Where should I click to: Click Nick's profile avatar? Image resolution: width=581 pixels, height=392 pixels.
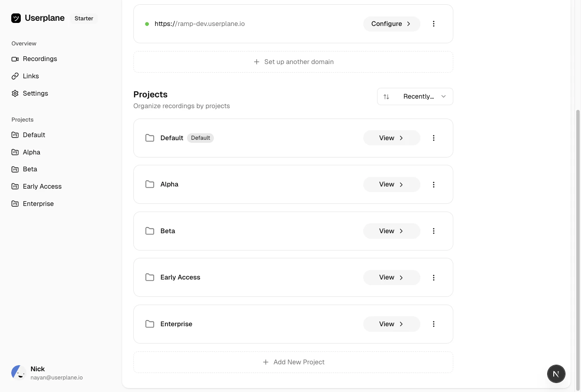19,373
